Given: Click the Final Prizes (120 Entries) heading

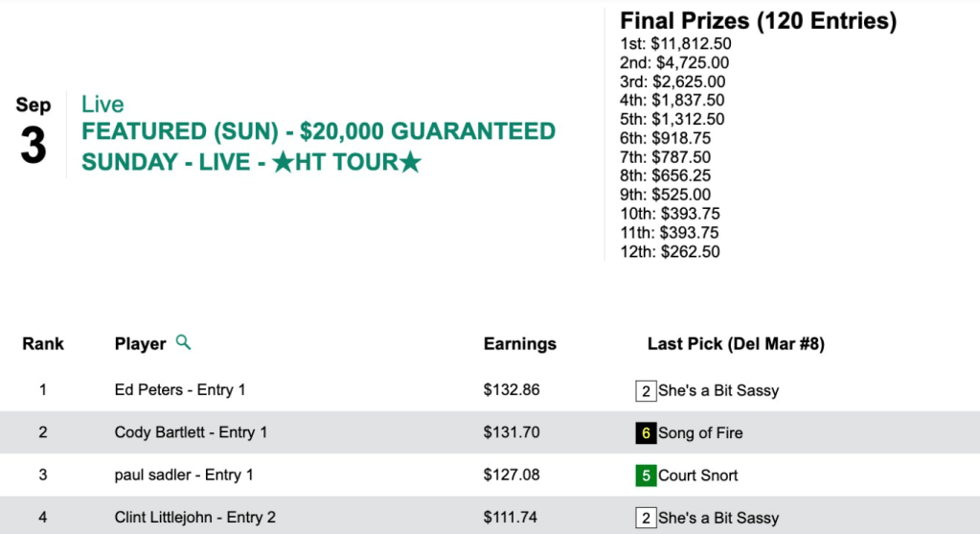Looking at the screenshot, I should pyautogui.click(x=758, y=21).
